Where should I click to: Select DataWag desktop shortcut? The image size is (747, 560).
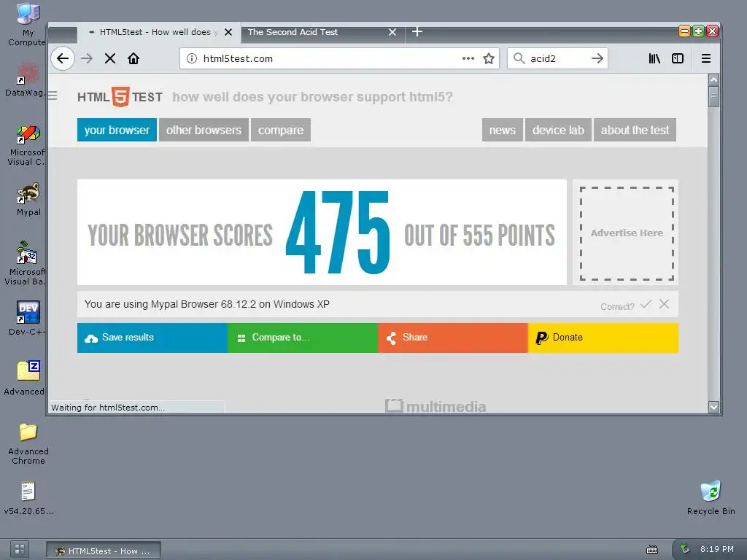pos(26,80)
